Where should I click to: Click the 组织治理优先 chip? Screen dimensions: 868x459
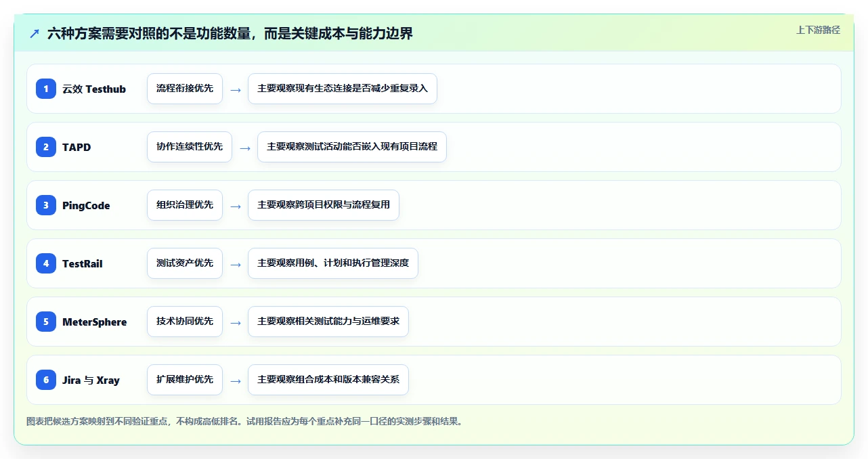tap(185, 205)
